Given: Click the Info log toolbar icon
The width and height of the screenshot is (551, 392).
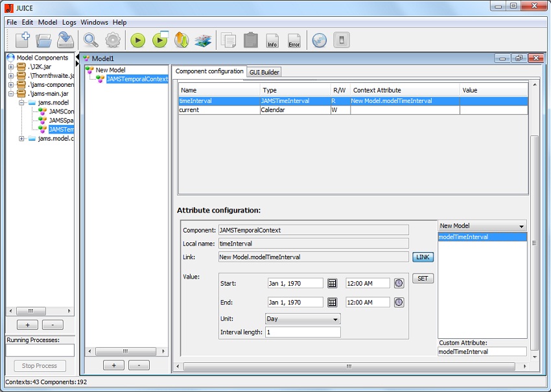Looking at the screenshot, I should click(272, 41).
